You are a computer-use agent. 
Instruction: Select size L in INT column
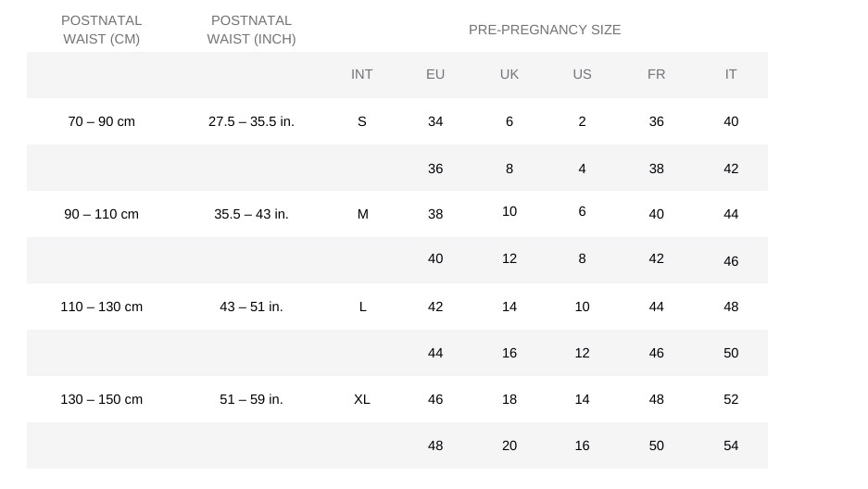click(362, 307)
